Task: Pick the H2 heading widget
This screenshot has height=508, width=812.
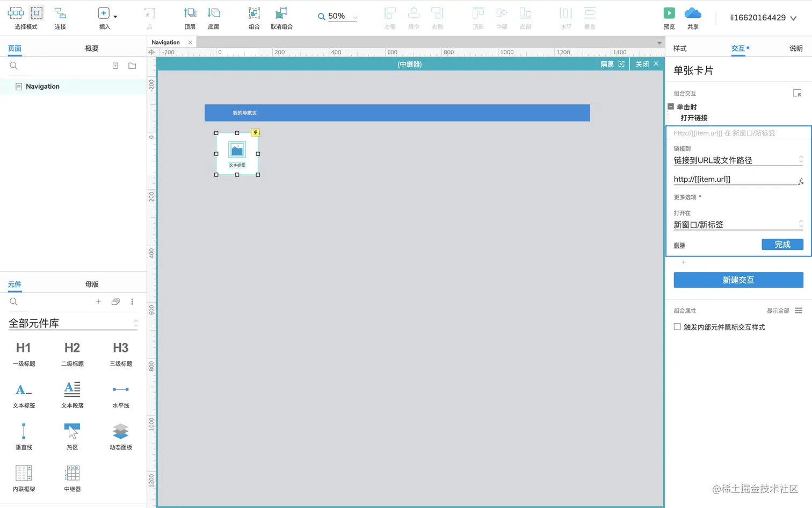Action: [x=72, y=354]
